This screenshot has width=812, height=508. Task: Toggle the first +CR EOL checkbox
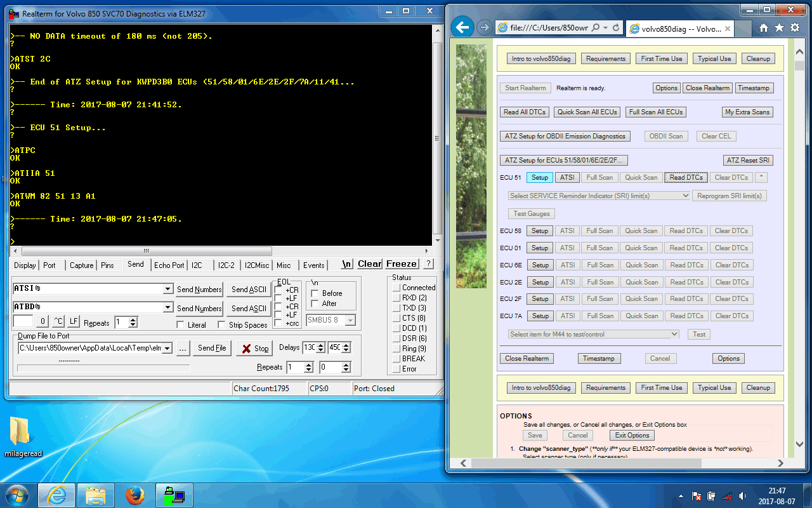[278, 290]
